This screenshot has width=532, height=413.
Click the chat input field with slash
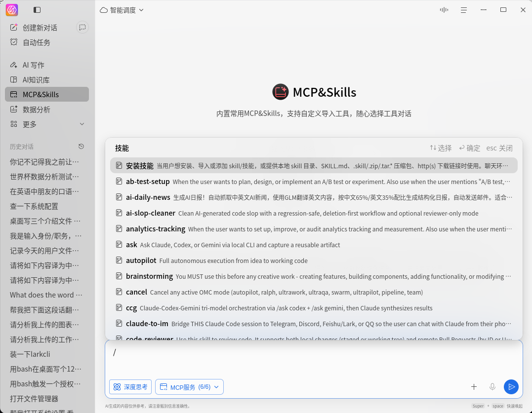[x=314, y=358]
